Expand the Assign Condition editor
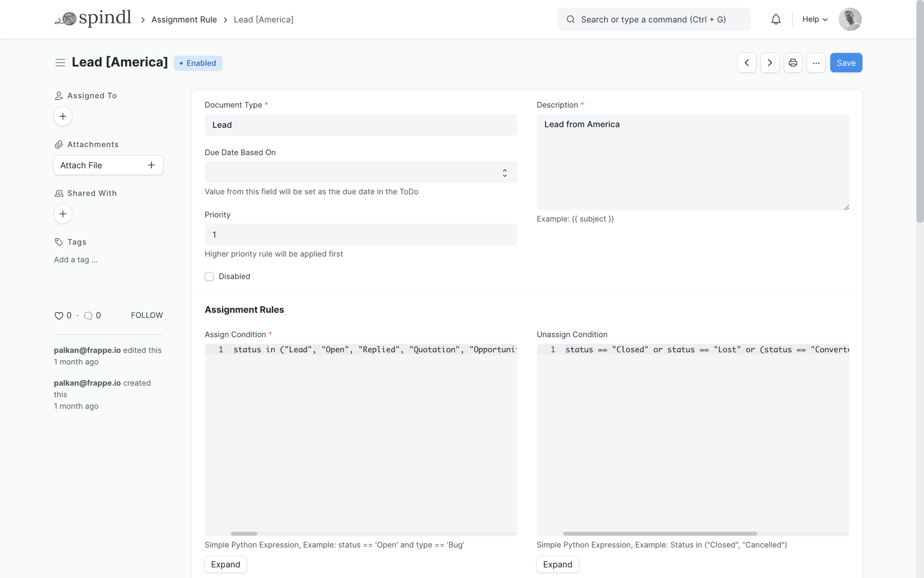Viewport: 924px width, 578px height. click(x=225, y=565)
